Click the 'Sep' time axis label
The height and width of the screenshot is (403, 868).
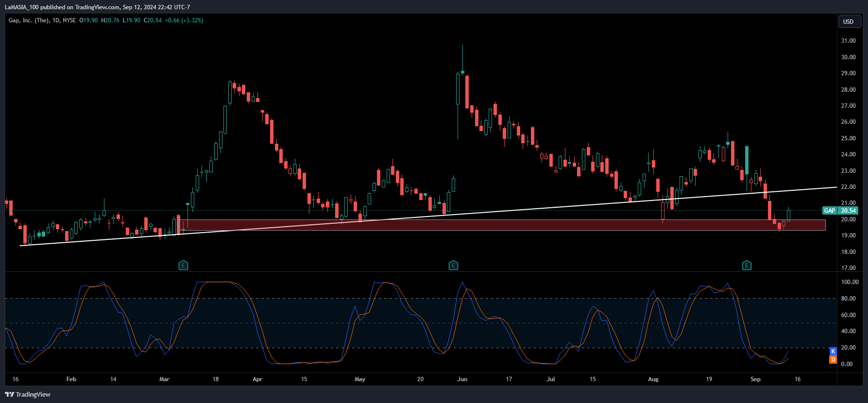[756, 379]
